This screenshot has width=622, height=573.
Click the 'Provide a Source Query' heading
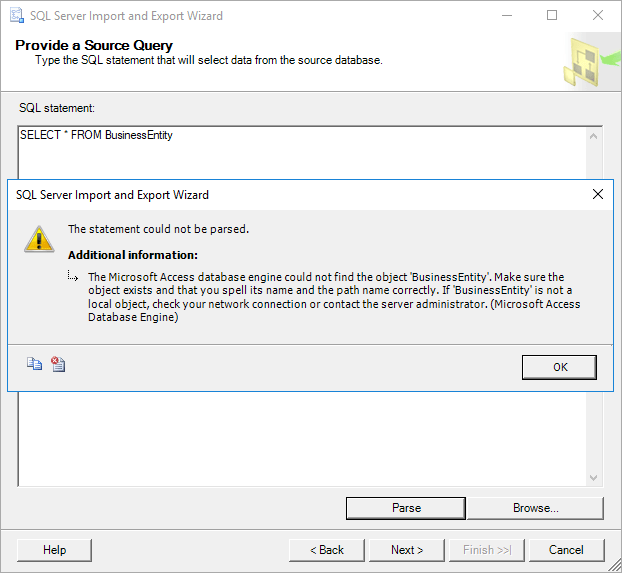(94, 45)
